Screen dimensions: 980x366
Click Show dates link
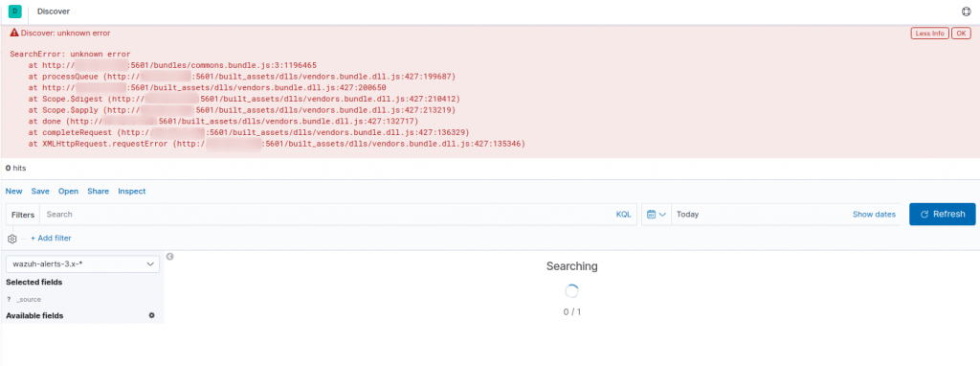tap(874, 214)
